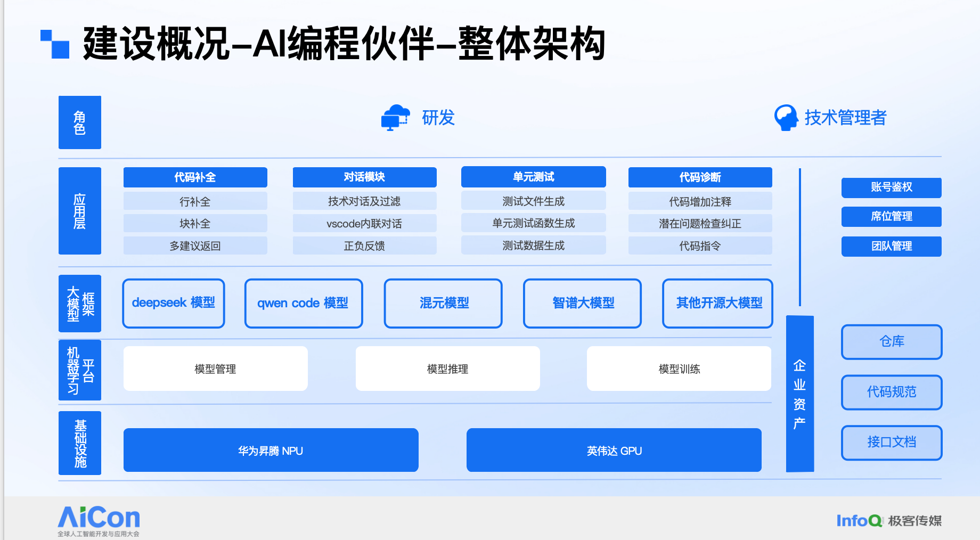Click the 全球人工智能开发与应用大会 caption
The height and width of the screenshot is (540, 980).
[99, 534]
